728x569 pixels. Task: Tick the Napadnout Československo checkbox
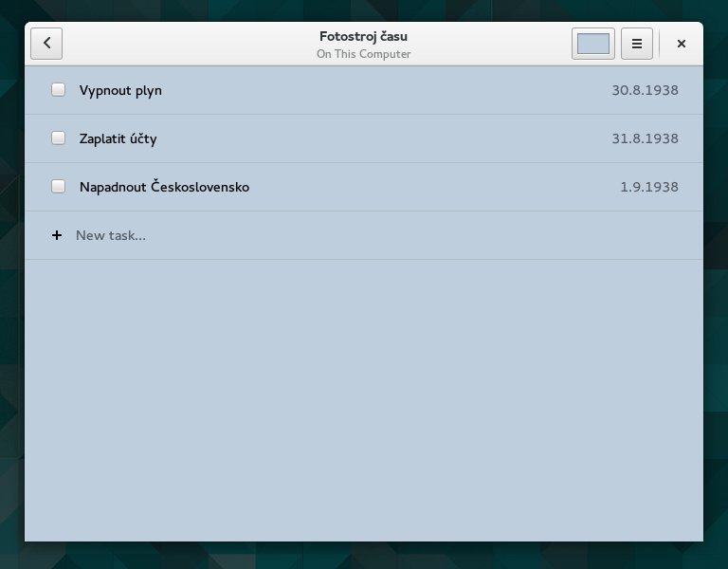(x=58, y=186)
